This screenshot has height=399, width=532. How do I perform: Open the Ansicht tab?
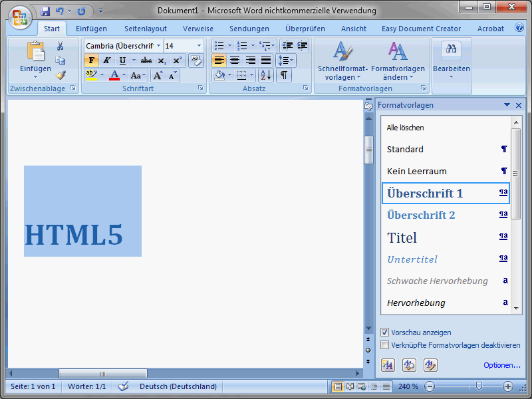coord(354,29)
